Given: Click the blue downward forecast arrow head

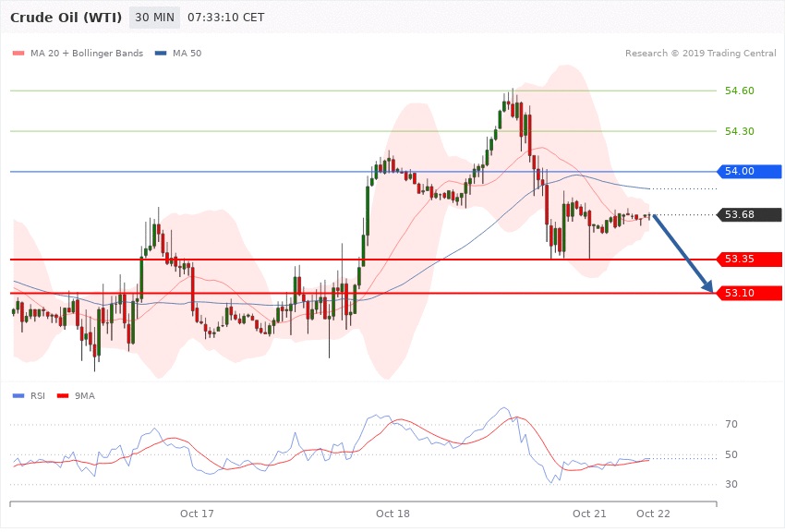Looking at the screenshot, I should click(709, 287).
